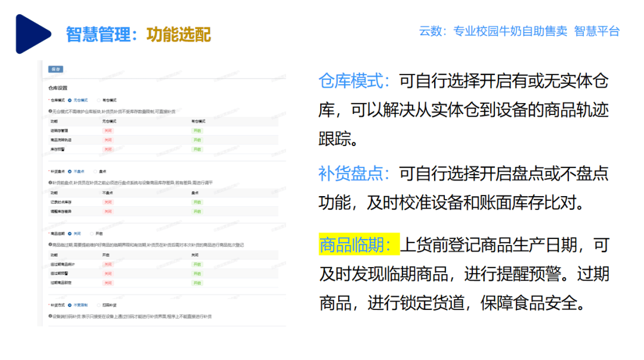The height and width of the screenshot is (360, 644).
Task: Select the 不盘点 radio option
Action: (x=70, y=172)
